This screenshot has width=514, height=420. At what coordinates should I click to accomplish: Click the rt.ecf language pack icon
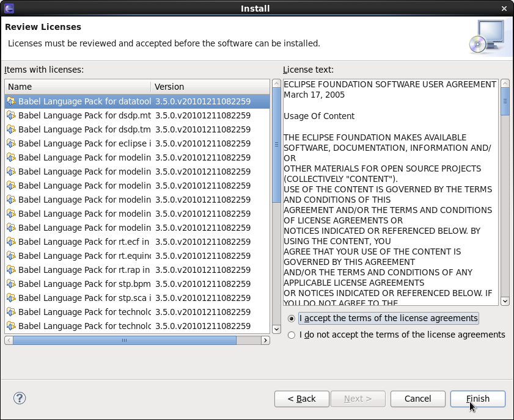point(11,242)
